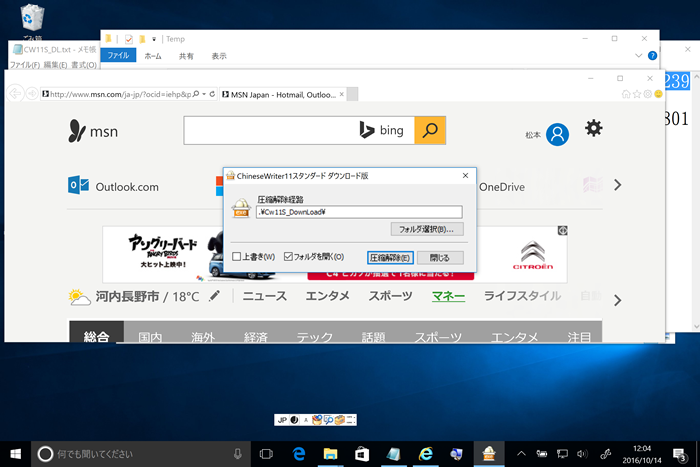
Task: Open Task View on taskbar
Action: click(x=266, y=454)
